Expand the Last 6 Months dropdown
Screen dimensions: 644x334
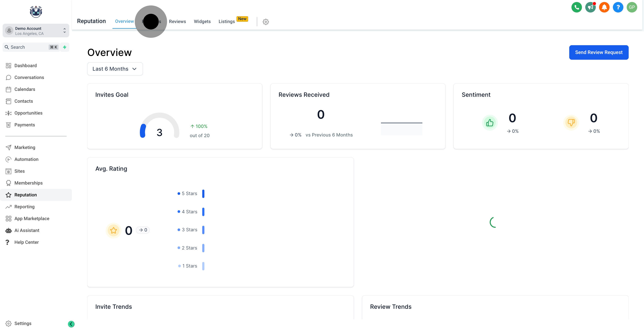115,69
